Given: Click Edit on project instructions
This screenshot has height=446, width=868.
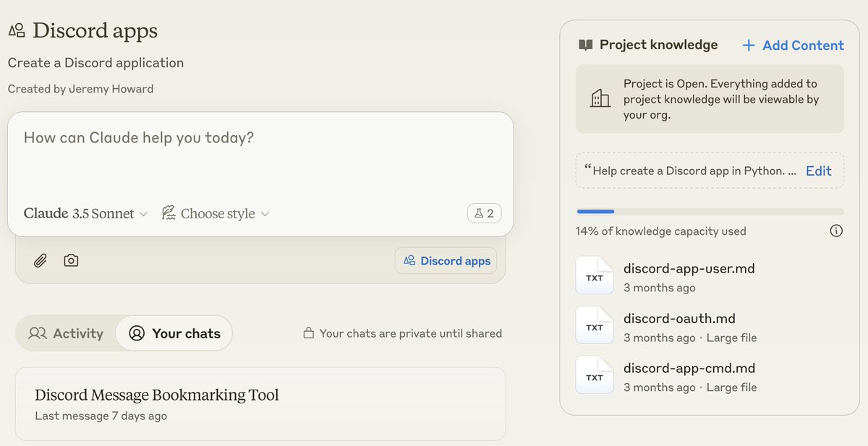Looking at the screenshot, I should (819, 171).
